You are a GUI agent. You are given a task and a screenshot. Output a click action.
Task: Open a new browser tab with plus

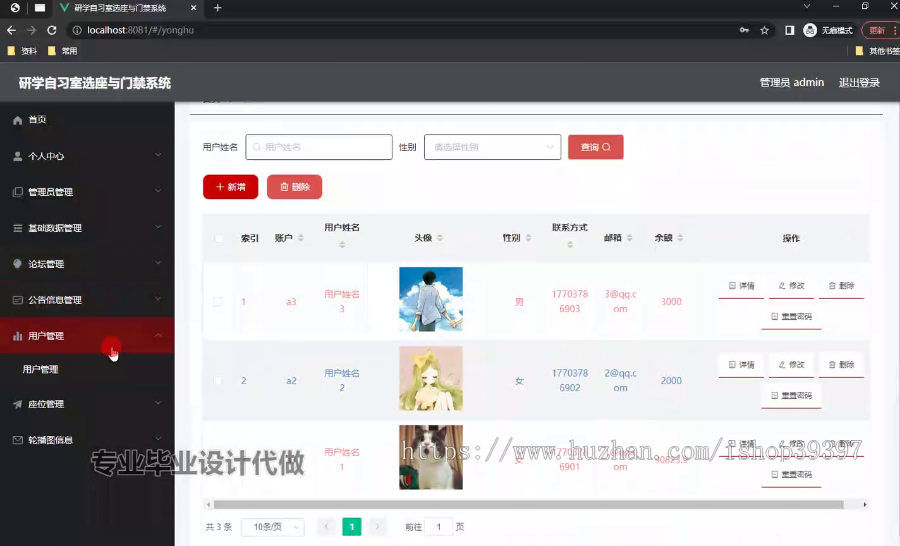click(x=218, y=8)
